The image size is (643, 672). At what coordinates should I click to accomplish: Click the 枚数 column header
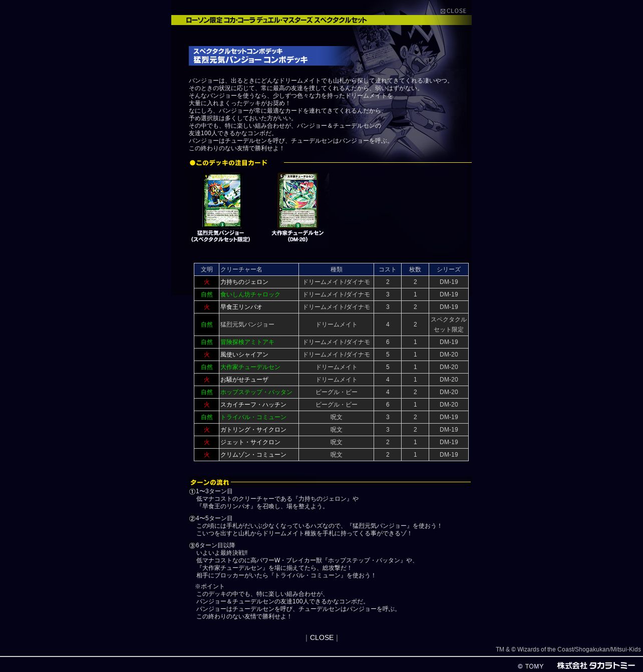415,269
